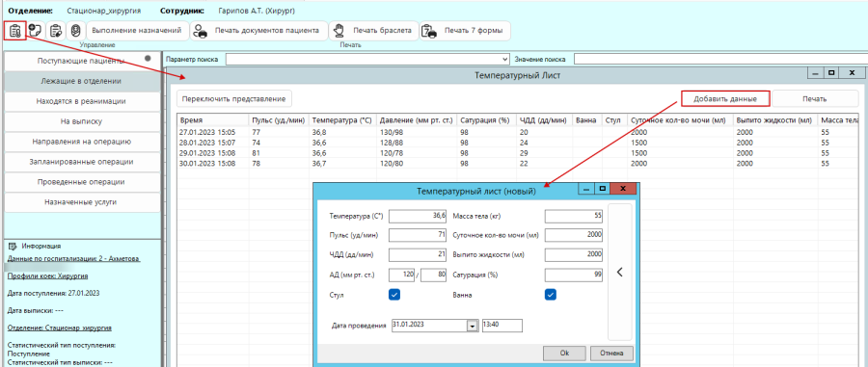Maximize the Температурный Лист window
Viewport: 868px width, 367px height.
tap(831, 72)
